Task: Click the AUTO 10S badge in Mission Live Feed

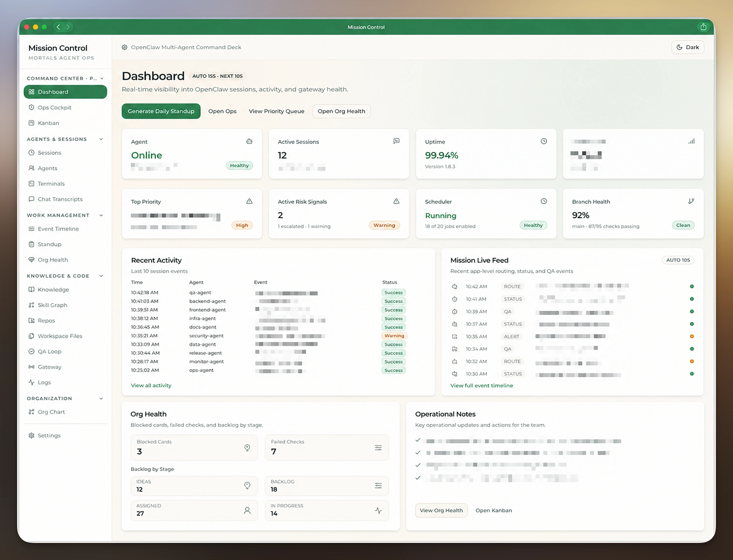Action: (678, 260)
